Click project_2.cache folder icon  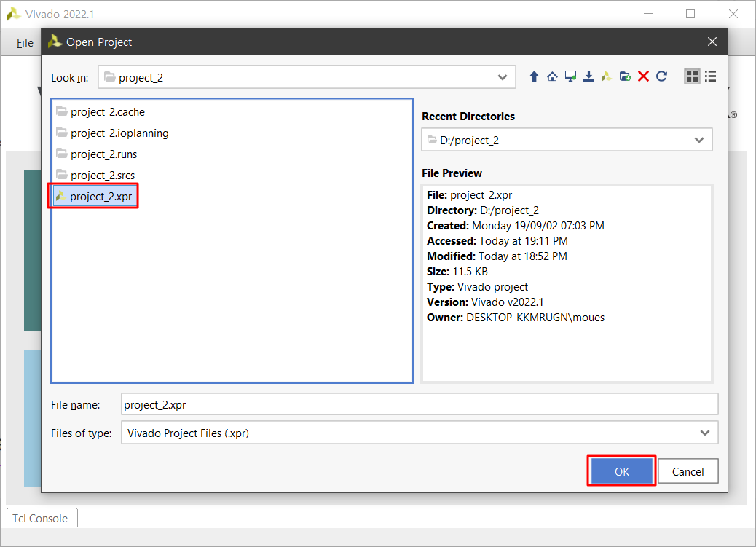click(x=62, y=111)
